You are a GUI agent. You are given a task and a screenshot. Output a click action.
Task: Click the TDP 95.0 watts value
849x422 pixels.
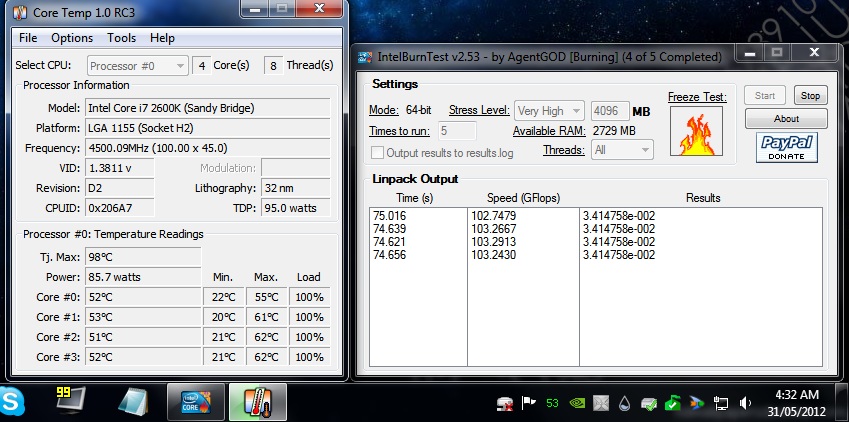tap(296, 208)
